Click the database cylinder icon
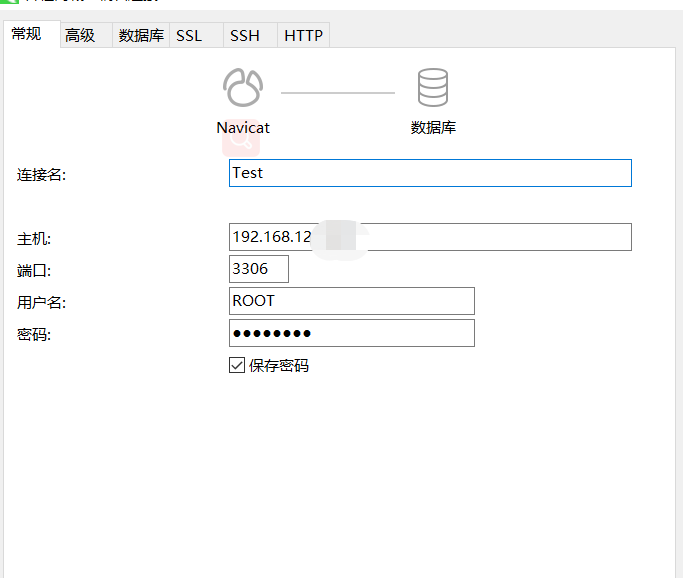This screenshot has width=683, height=578. click(x=433, y=88)
